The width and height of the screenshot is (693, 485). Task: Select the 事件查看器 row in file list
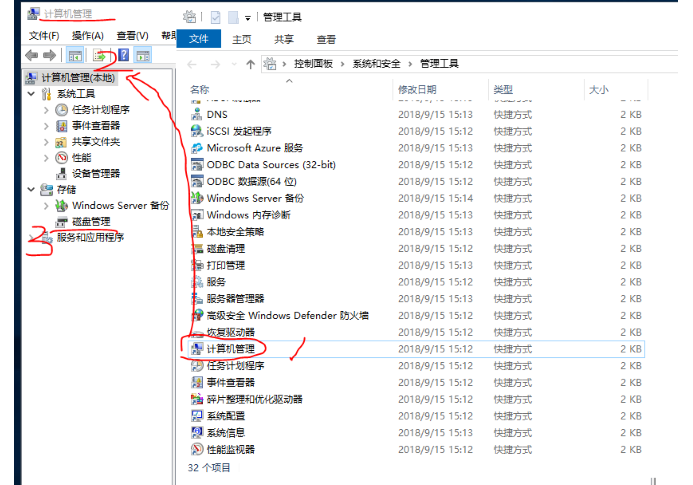coord(415,382)
